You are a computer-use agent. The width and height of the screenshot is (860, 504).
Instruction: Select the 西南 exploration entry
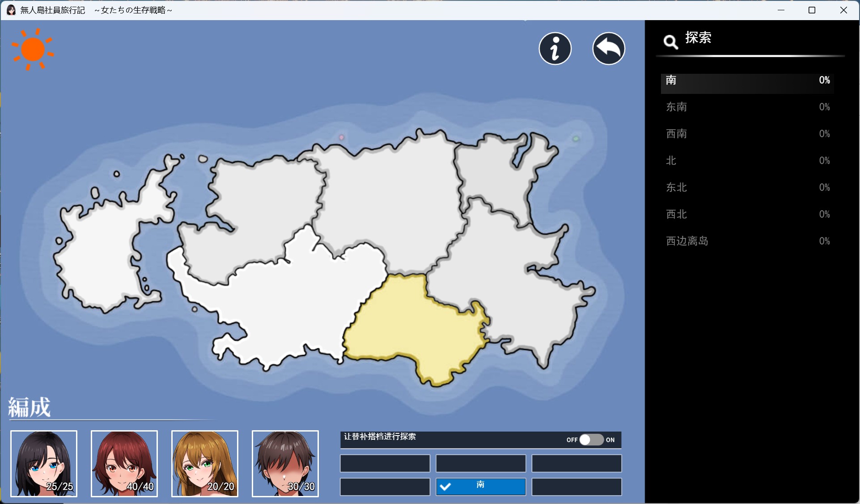747,134
